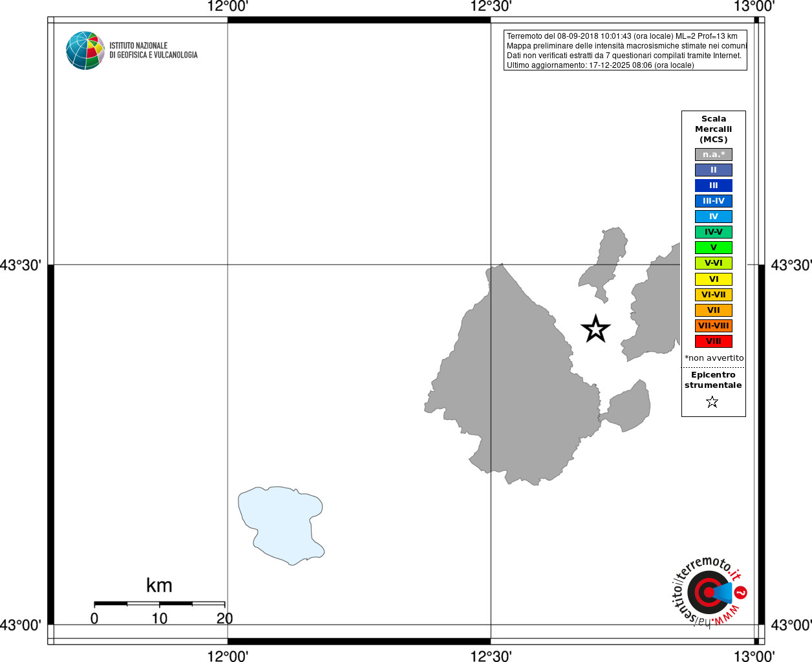Select the VIII red legend swatch
Screen dimensions: 812x662
click(714, 341)
